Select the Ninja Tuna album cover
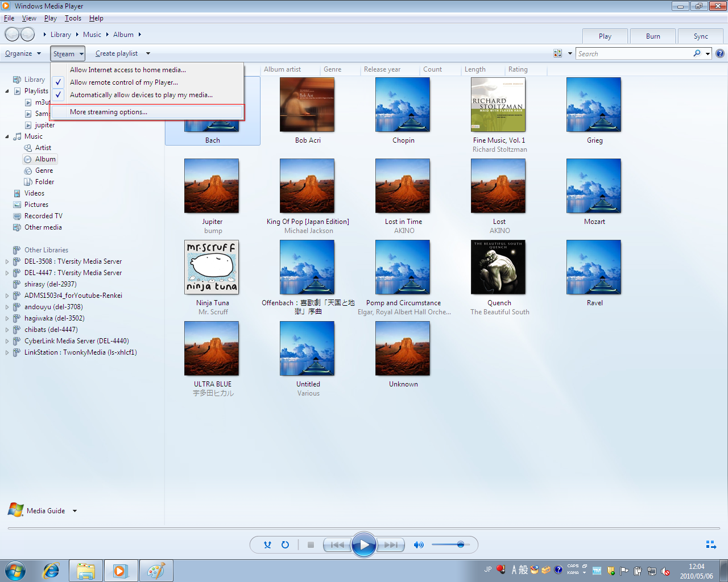 (x=212, y=267)
